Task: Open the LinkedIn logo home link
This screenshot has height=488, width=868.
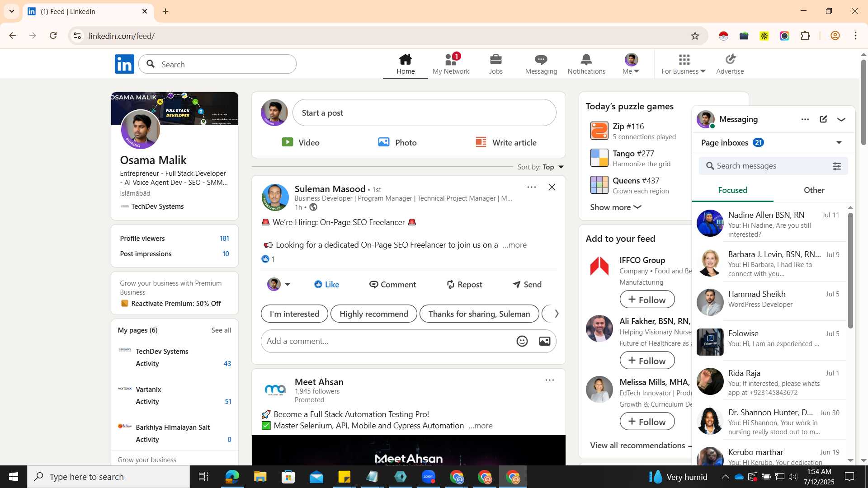Action: click(124, 64)
